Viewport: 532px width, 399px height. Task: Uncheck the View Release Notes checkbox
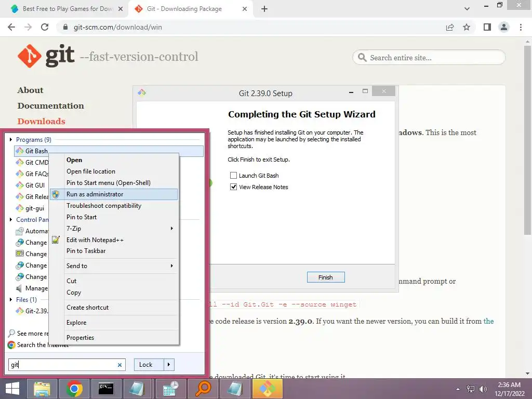pos(233,187)
